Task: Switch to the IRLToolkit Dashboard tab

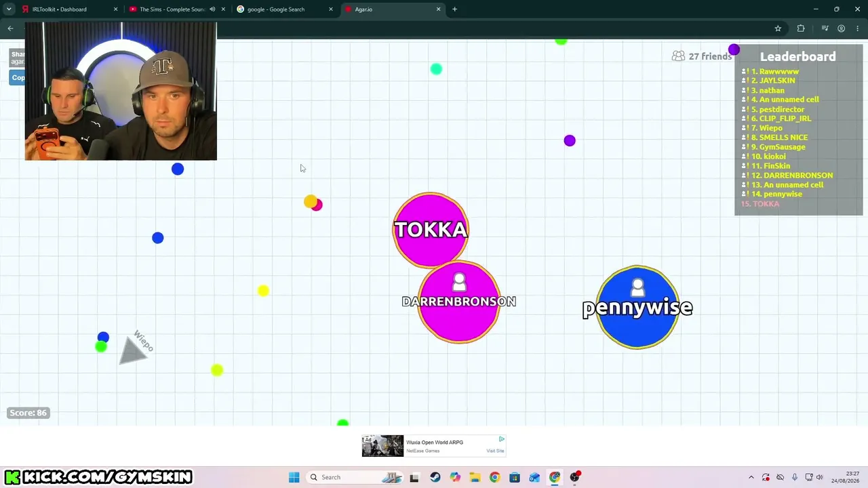Action: pos(68,9)
